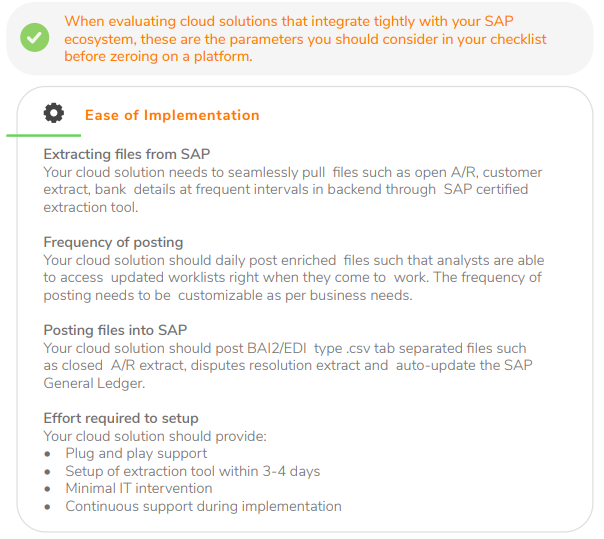604x539 pixels.
Task: Click the paragraph about SAP certified extraction tool
Action: [285, 189]
